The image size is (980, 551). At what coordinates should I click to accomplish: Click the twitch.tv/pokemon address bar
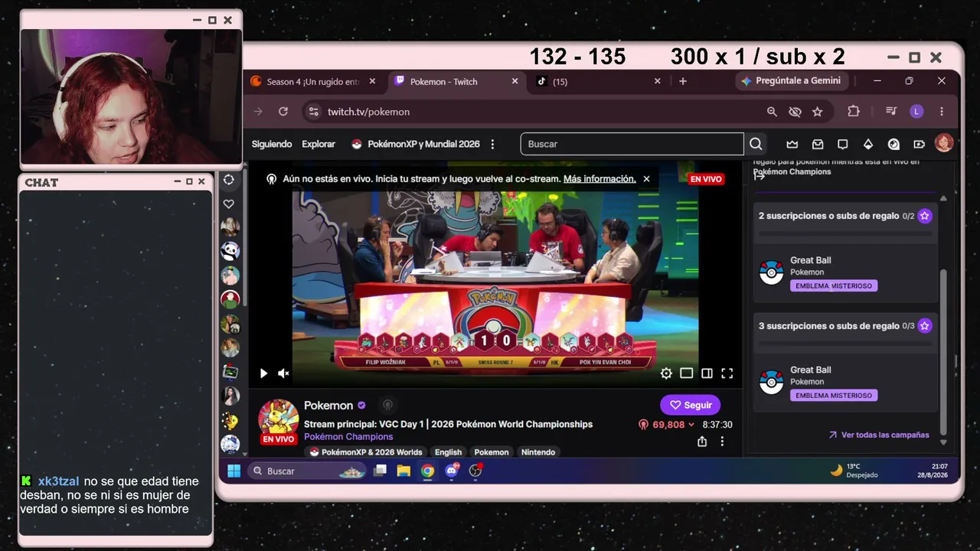pos(536,112)
